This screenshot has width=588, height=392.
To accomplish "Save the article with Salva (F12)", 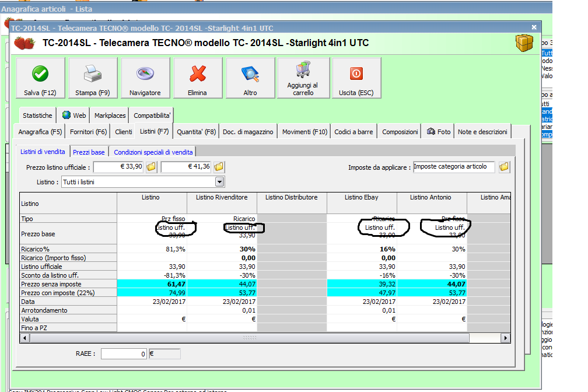I will [x=40, y=78].
